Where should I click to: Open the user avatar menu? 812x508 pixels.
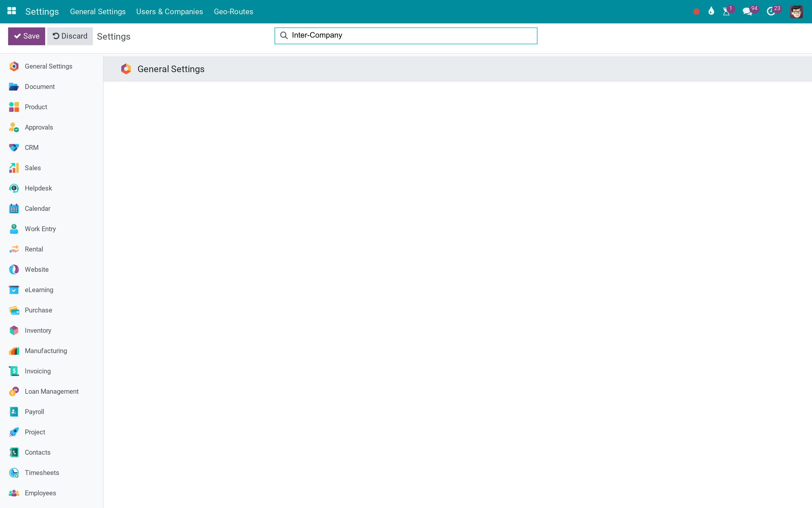pos(796,11)
